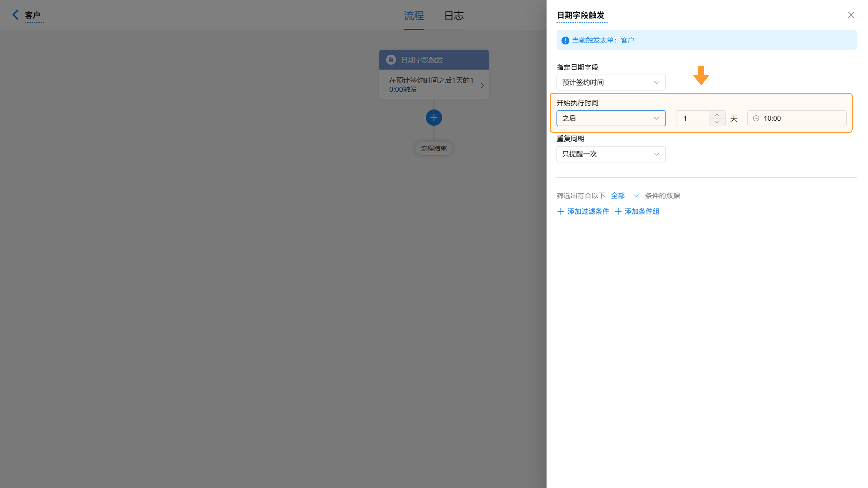Click the plus icon before 添加条件组
868x488 pixels.
click(618, 211)
